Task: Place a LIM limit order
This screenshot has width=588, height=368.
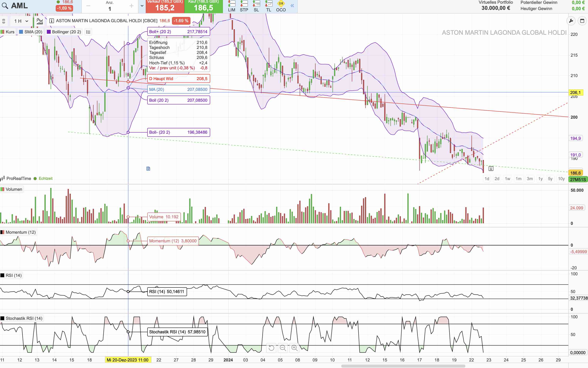Action: tap(232, 6)
